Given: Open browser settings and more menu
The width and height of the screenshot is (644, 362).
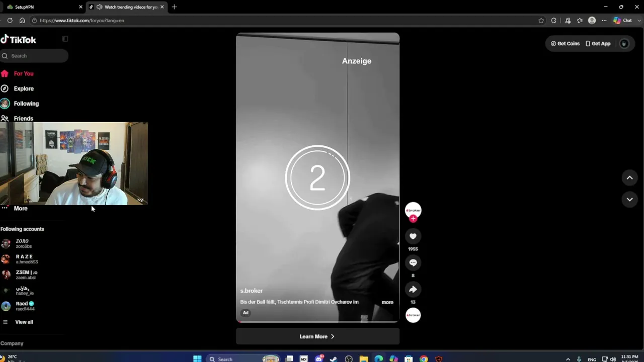Looking at the screenshot, I should [604, 21].
